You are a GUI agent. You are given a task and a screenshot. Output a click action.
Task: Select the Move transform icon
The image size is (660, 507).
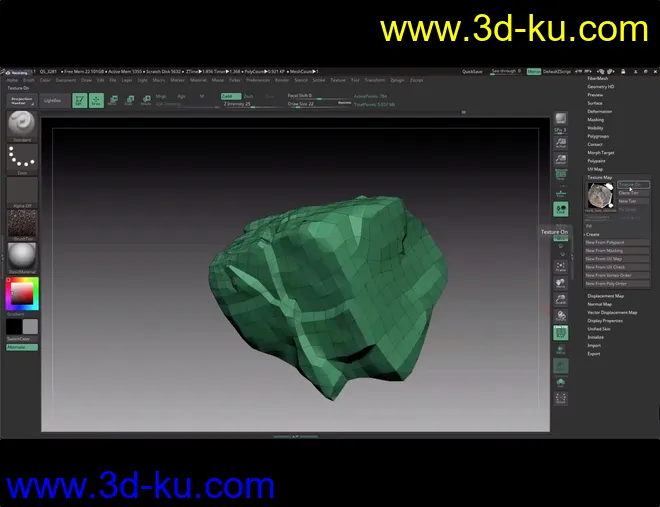coord(113,100)
